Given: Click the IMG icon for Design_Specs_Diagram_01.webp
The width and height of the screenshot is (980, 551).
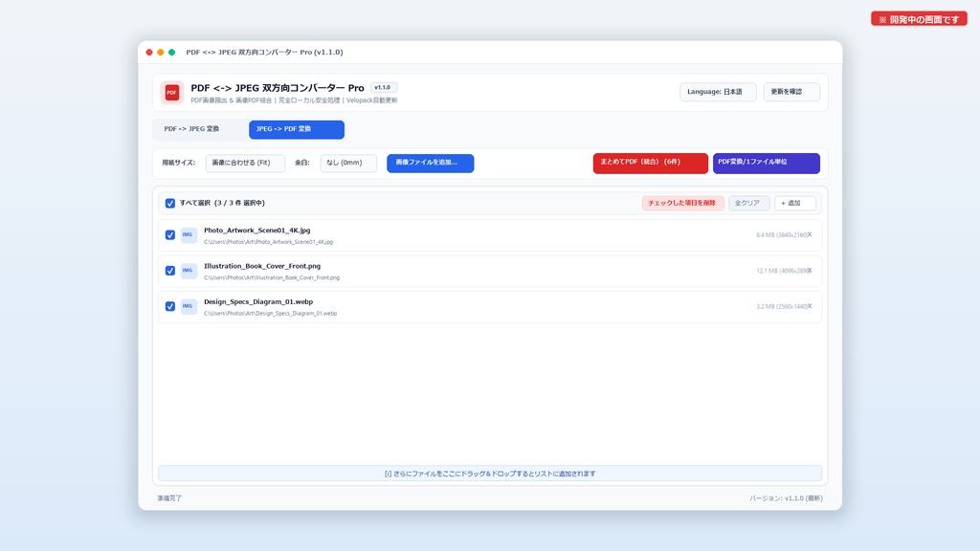Looking at the screenshot, I should (x=189, y=306).
